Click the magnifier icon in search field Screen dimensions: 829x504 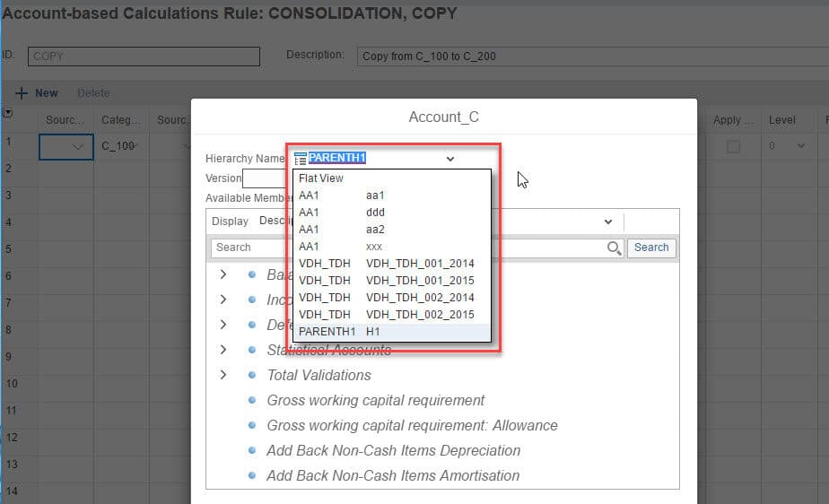[x=614, y=248]
